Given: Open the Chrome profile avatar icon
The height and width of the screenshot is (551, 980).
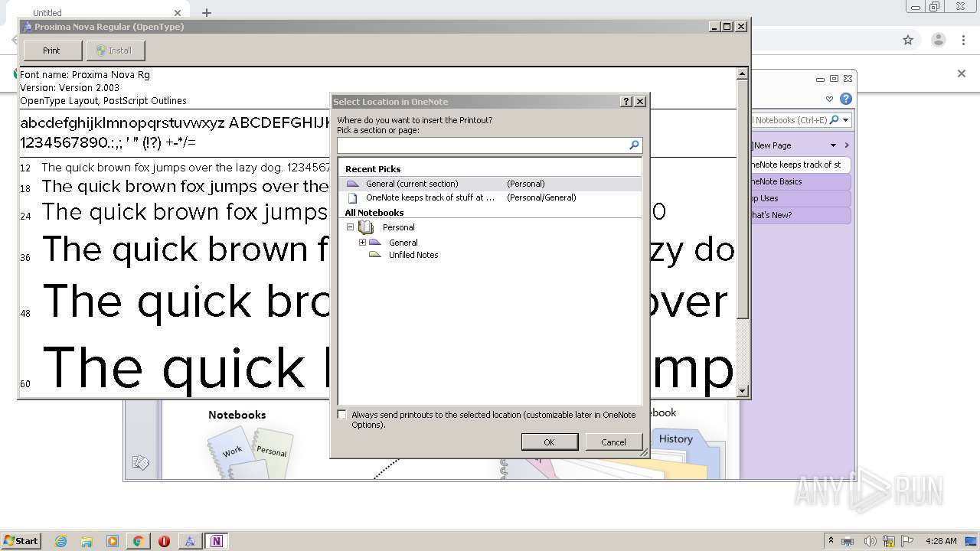Looking at the screenshot, I should tap(938, 40).
